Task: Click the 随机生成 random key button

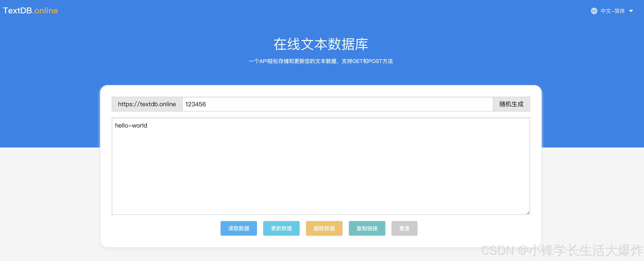Action: (511, 104)
